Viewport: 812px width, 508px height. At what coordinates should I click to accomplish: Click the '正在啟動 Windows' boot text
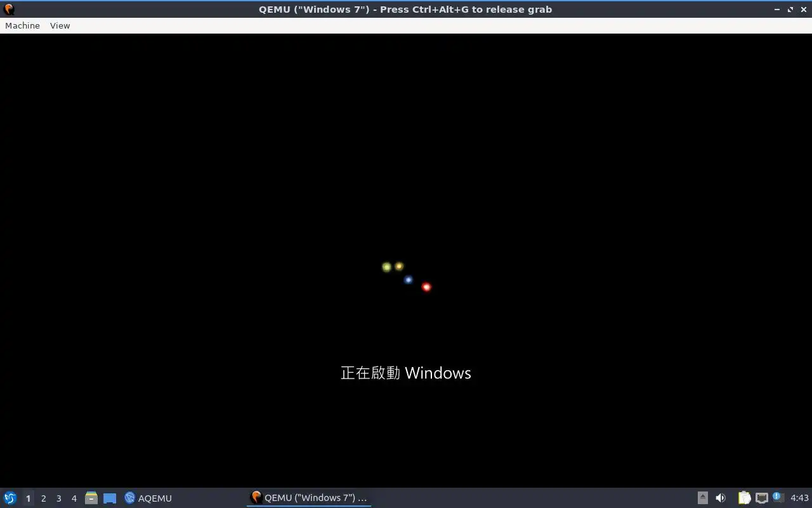click(406, 373)
